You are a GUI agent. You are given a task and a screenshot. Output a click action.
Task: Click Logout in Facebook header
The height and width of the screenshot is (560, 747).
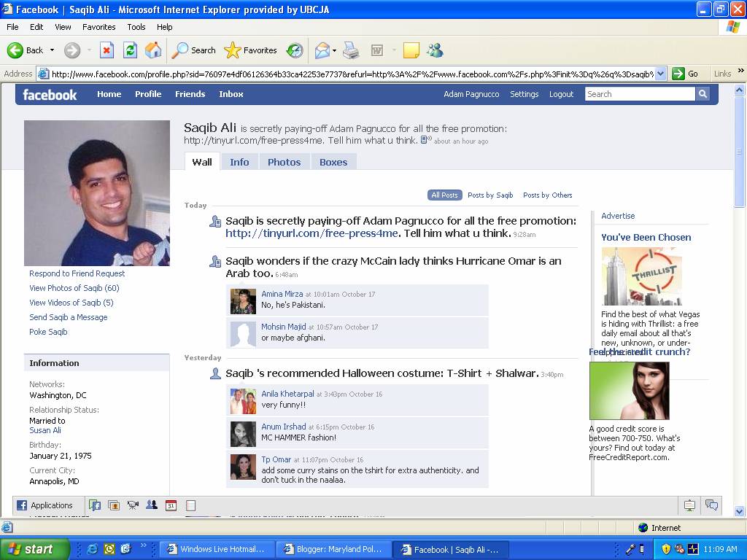[x=561, y=94]
